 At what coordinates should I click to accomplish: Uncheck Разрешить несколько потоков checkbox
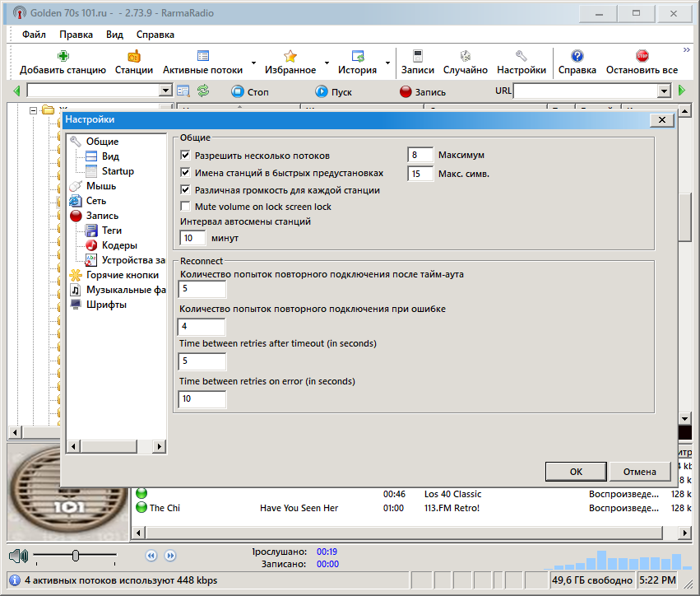[185, 156]
